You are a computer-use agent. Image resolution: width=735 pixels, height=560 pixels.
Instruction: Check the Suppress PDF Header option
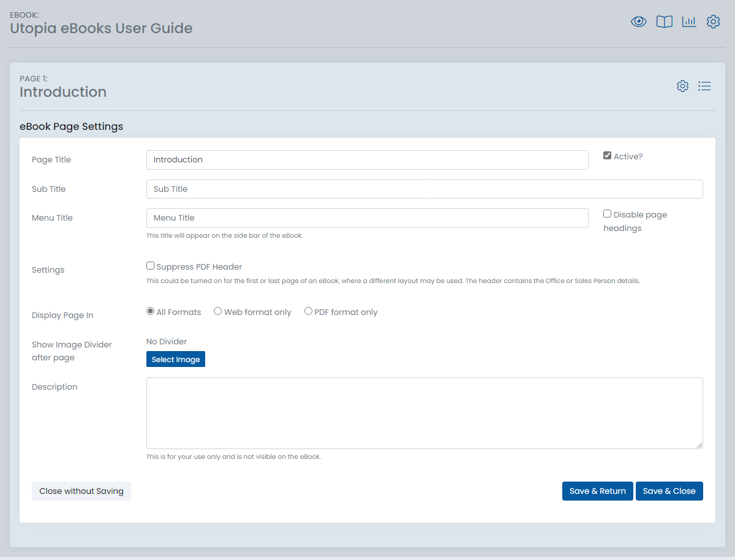[x=150, y=266]
